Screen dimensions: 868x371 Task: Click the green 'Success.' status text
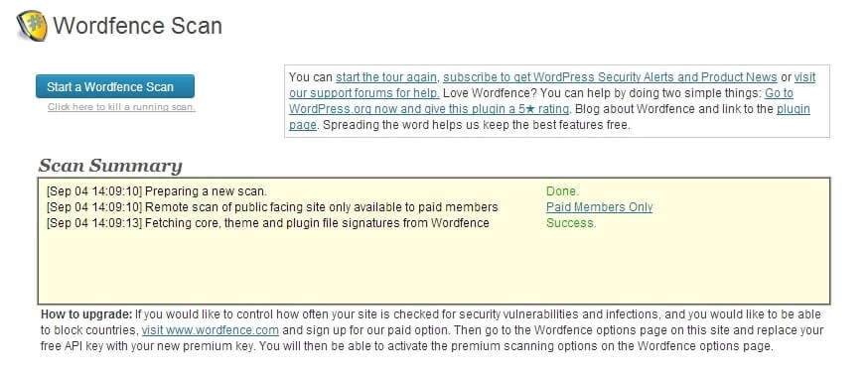571,223
